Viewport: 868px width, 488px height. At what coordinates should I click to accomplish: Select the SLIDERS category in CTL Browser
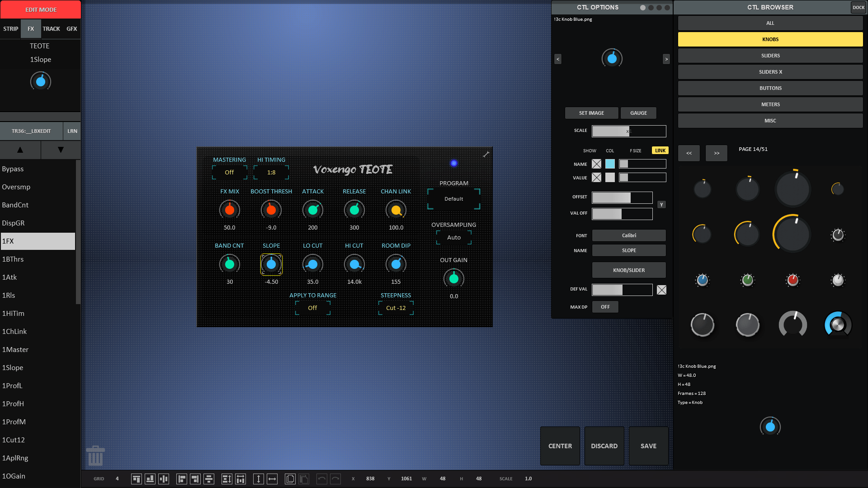(770, 56)
